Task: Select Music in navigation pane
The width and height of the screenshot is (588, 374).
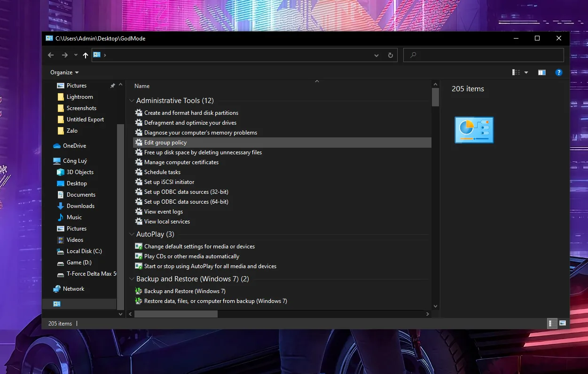Action: click(74, 217)
